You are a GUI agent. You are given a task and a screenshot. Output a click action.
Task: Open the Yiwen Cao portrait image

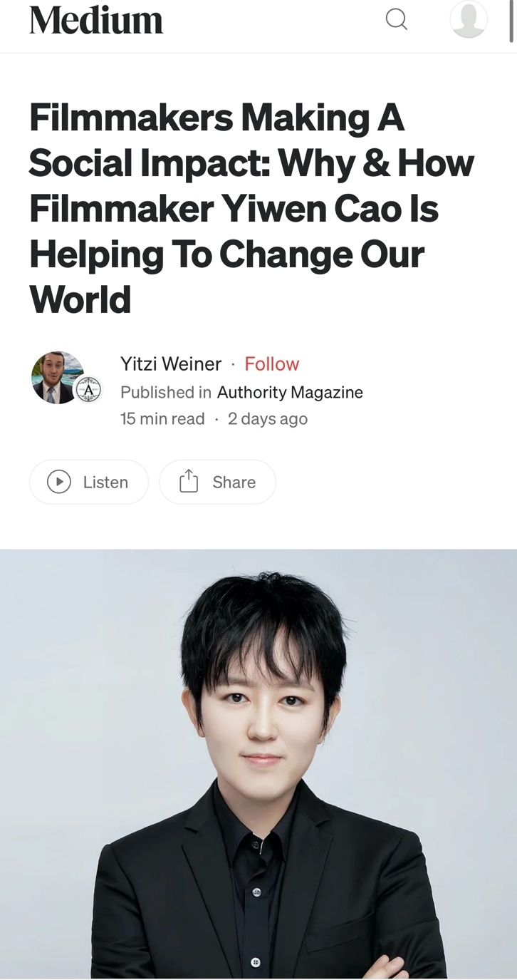258,764
